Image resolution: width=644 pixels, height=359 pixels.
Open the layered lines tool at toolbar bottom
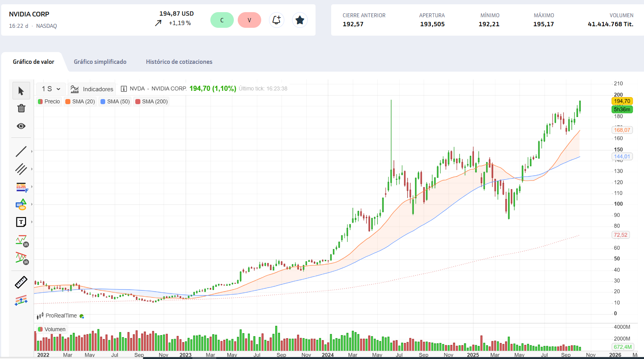pyautogui.click(x=21, y=300)
